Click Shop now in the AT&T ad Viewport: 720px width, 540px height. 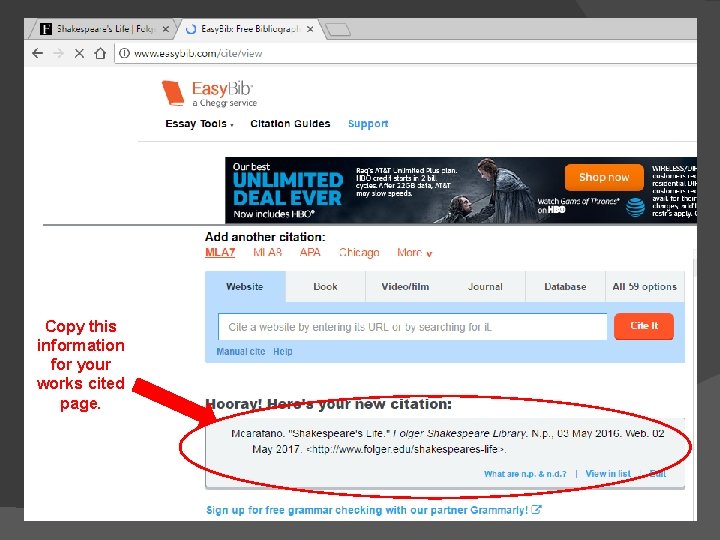click(x=604, y=177)
